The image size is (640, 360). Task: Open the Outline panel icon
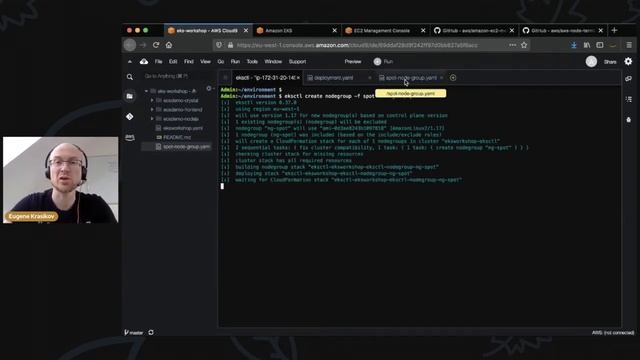tap(629, 99)
